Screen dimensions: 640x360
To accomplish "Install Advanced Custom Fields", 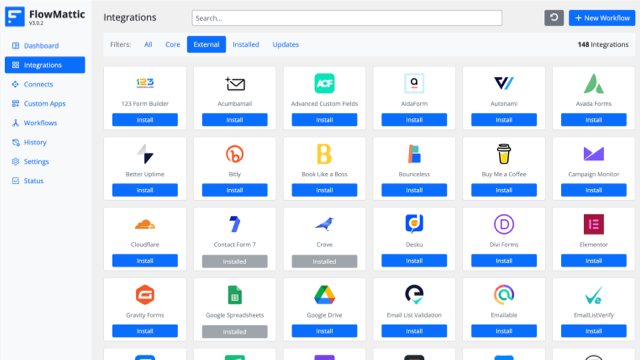I will click(x=324, y=120).
